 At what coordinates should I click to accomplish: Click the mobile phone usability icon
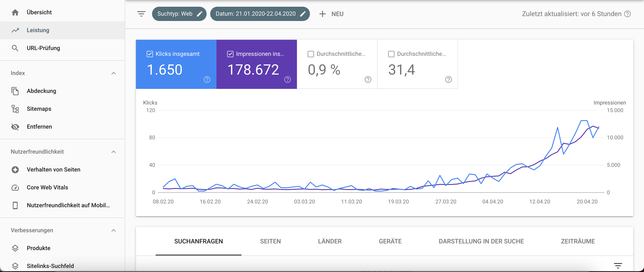tap(15, 205)
